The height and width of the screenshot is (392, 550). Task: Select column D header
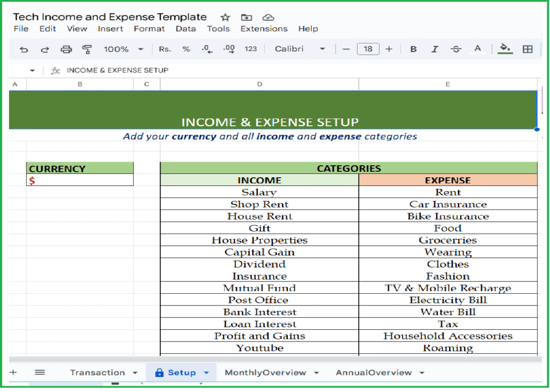[259, 84]
